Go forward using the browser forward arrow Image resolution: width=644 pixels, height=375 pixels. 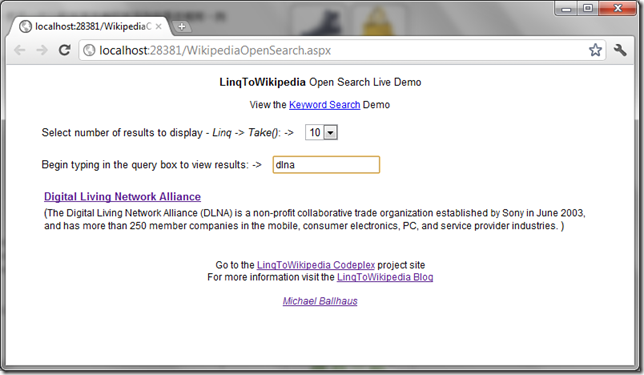point(42,50)
